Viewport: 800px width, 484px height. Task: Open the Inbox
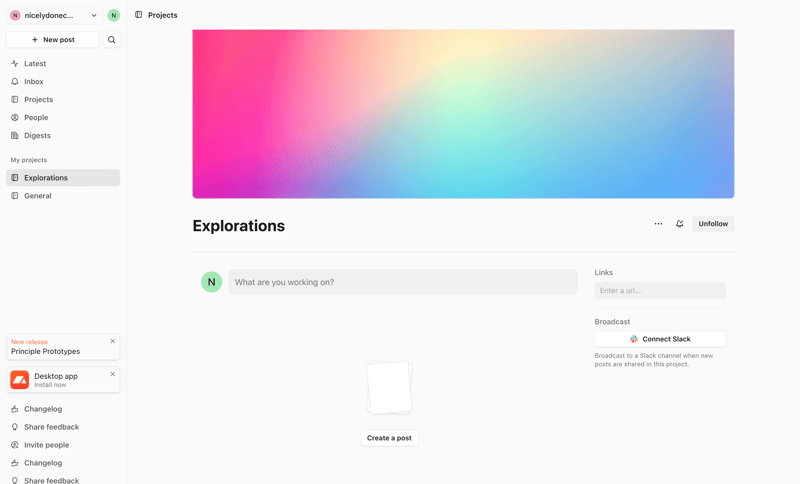(63, 82)
